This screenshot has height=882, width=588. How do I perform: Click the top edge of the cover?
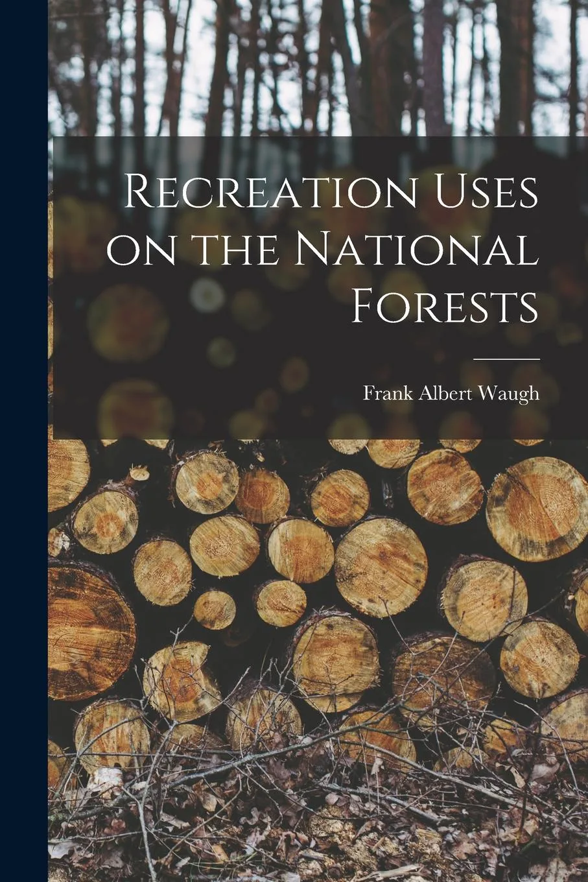point(292,5)
